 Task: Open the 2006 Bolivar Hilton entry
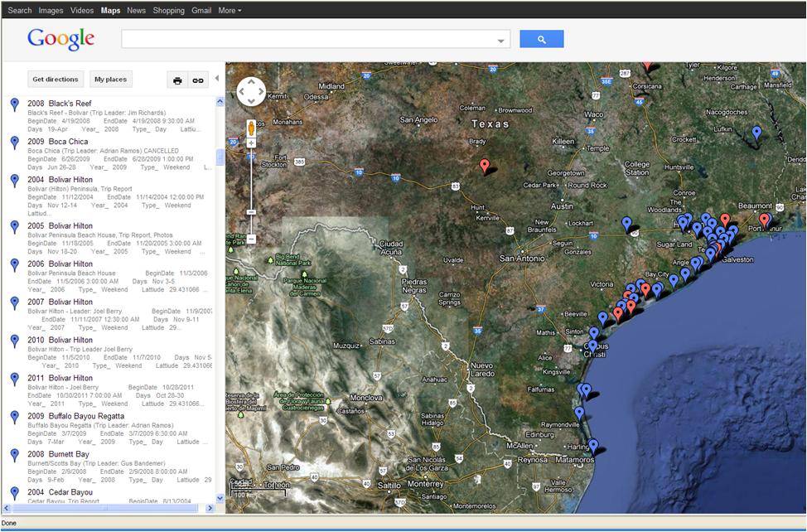point(60,264)
